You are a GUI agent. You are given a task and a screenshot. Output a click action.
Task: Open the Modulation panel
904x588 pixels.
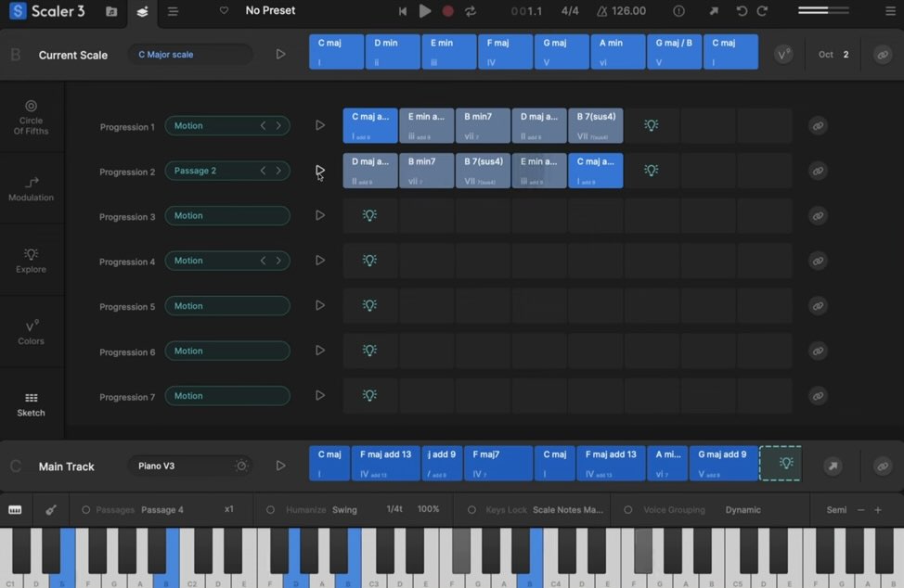click(x=31, y=188)
